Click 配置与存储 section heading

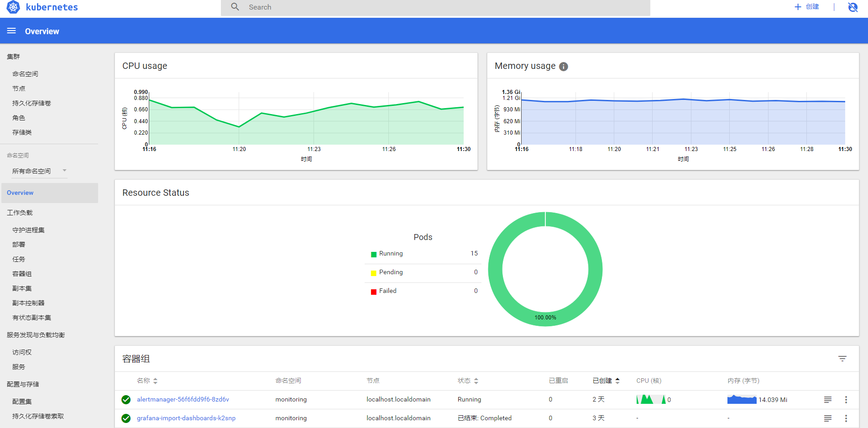point(23,384)
